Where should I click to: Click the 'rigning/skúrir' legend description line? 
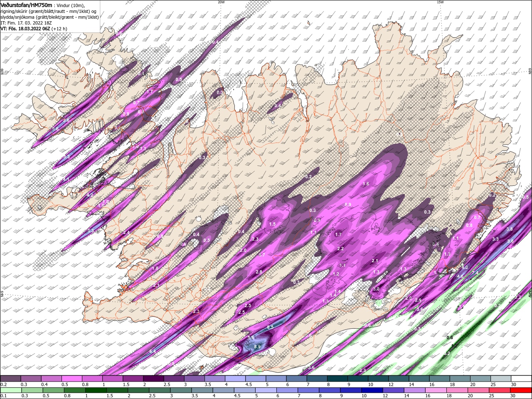point(49,11)
